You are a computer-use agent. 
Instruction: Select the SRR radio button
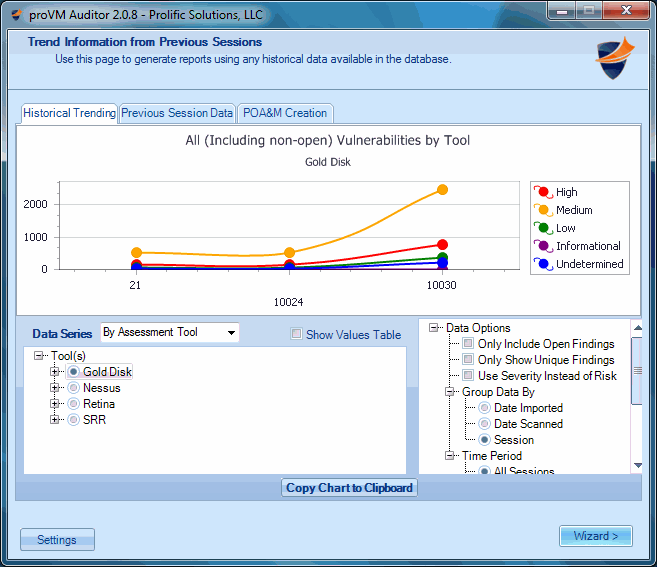pos(73,419)
